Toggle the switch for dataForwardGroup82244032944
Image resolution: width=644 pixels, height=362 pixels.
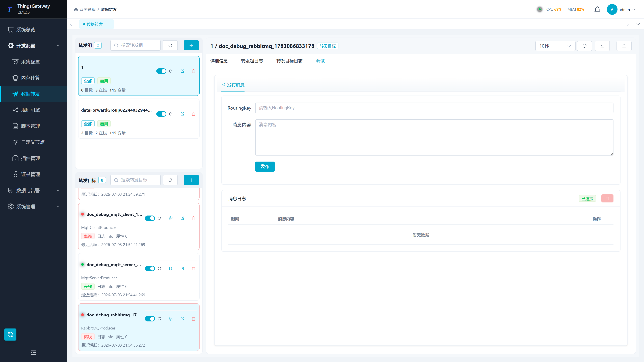[161, 114]
